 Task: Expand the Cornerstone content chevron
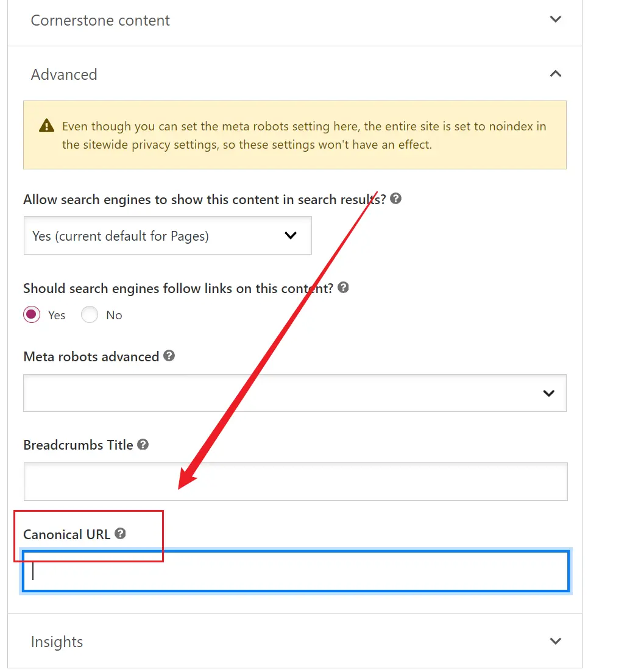pyautogui.click(x=556, y=19)
